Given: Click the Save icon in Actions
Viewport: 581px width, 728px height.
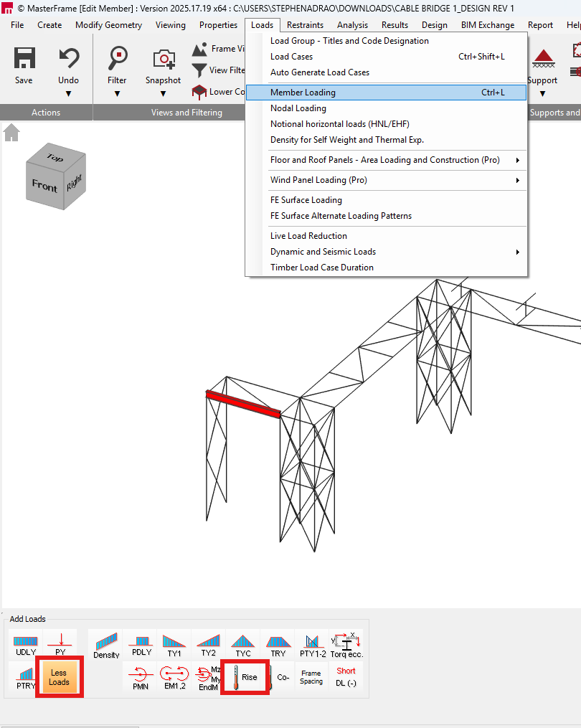Looking at the screenshot, I should (x=24, y=58).
